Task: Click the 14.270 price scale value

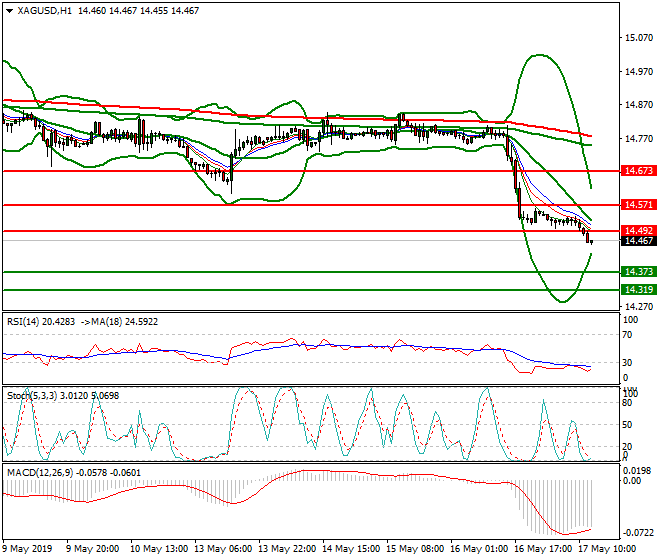Action: tap(639, 307)
